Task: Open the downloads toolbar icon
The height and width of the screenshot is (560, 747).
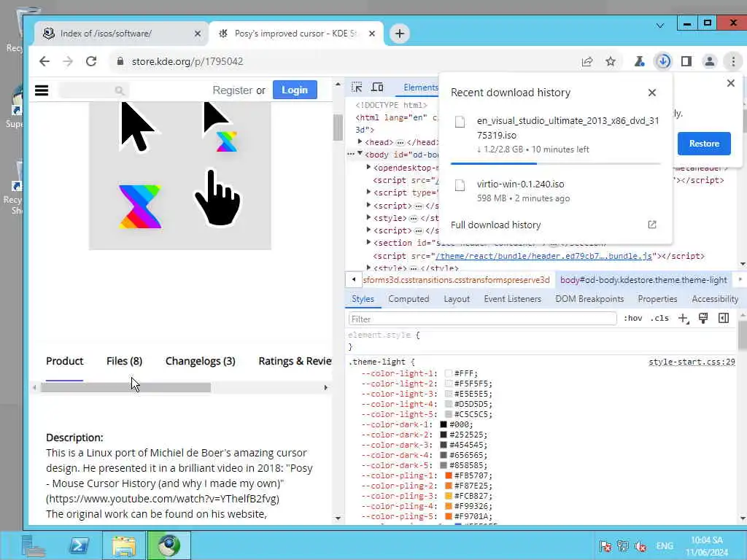Action: (663, 61)
